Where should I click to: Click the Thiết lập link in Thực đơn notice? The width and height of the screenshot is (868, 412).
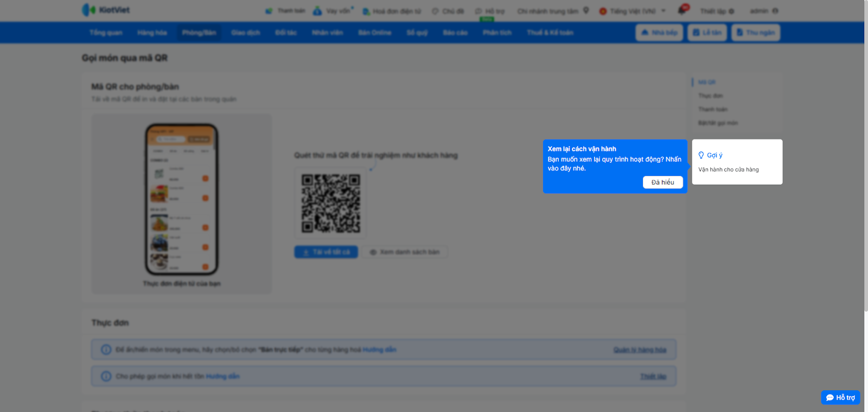click(x=653, y=376)
